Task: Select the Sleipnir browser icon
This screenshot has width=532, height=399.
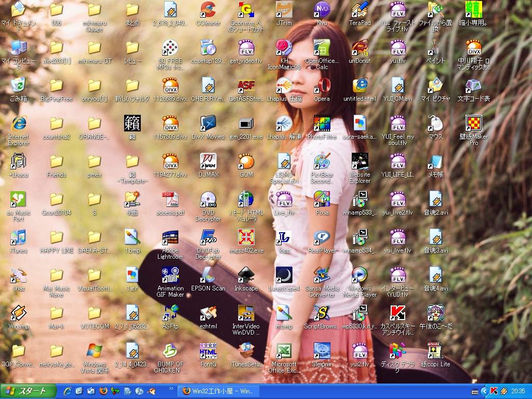Action: (x=322, y=351)
